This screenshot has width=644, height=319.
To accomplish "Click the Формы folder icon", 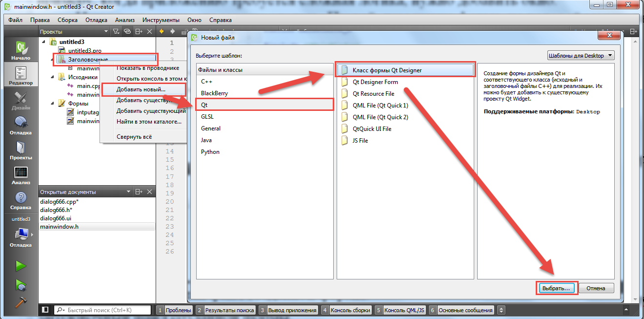I will point(61,104).
